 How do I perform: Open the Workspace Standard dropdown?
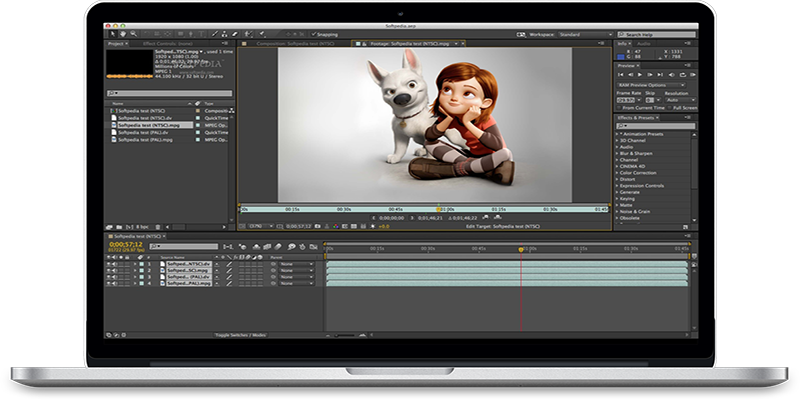point(585,34)
